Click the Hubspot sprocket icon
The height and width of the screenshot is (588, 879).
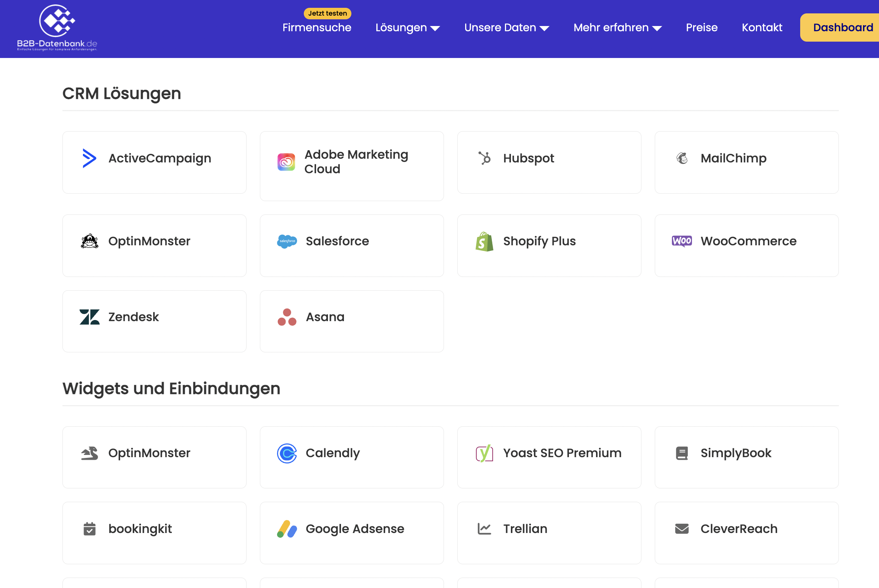click(484, 158)
